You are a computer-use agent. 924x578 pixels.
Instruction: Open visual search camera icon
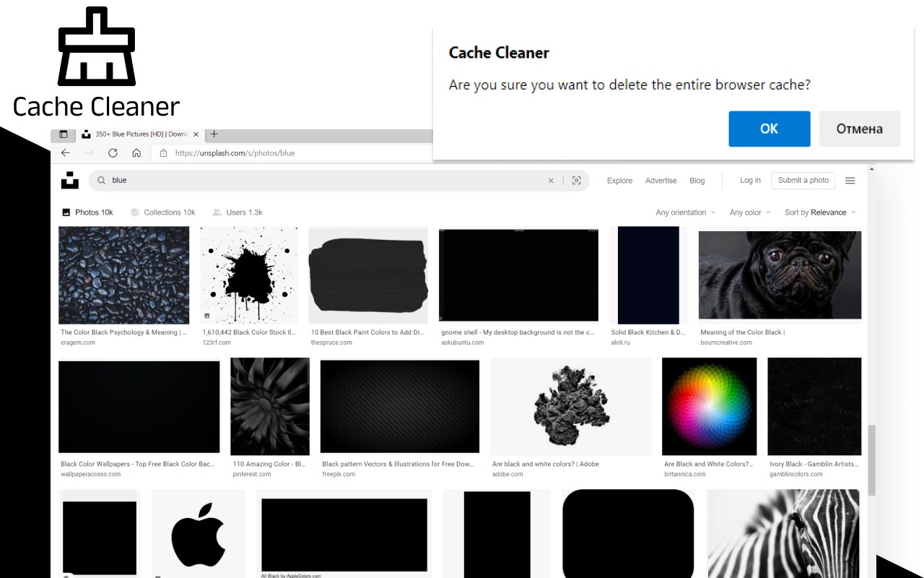[577, 181]
